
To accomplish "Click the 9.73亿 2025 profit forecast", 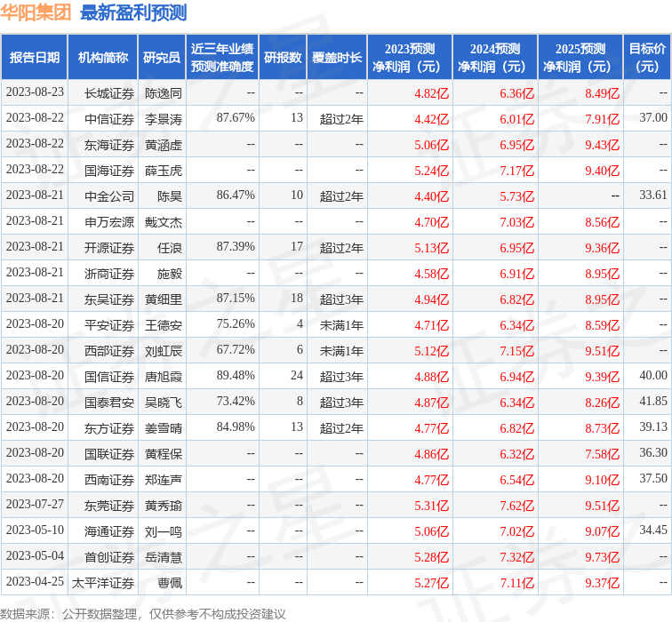I will click(602, 557).
